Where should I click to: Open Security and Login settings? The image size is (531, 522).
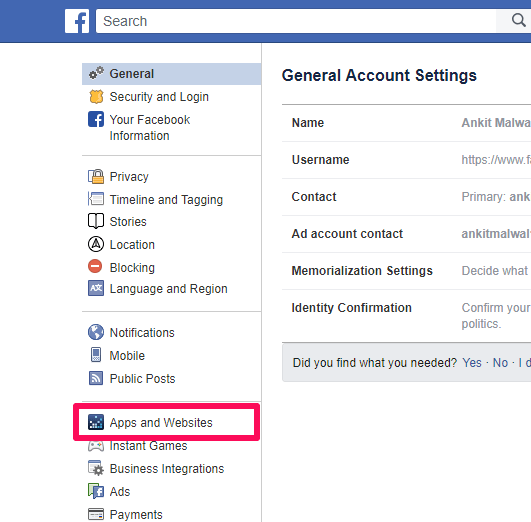click(x=159, y=97)
